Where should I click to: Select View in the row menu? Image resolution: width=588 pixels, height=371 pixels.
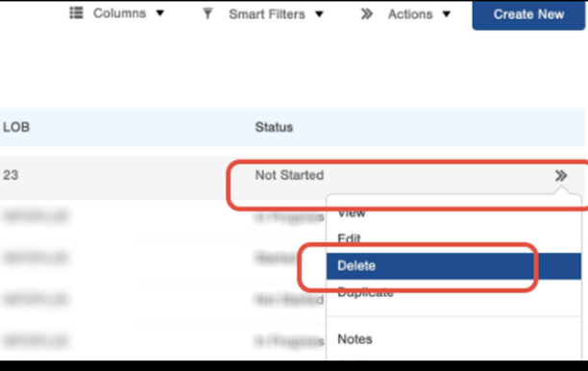(352, 213)
